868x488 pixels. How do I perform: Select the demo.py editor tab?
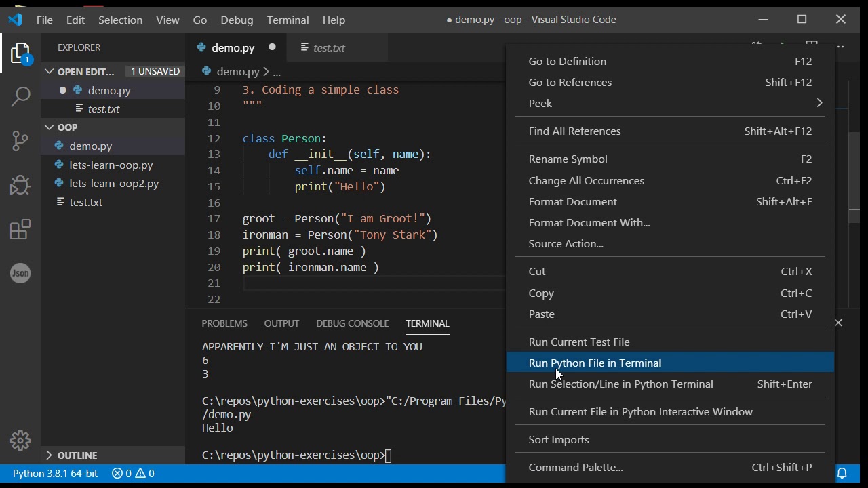pyautogui.click(x=236, y=47)
